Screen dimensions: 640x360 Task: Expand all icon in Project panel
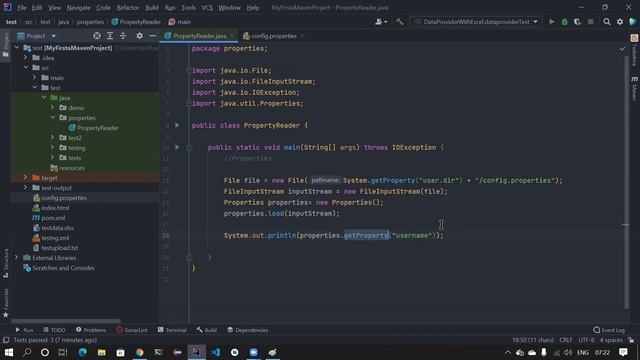110,36
